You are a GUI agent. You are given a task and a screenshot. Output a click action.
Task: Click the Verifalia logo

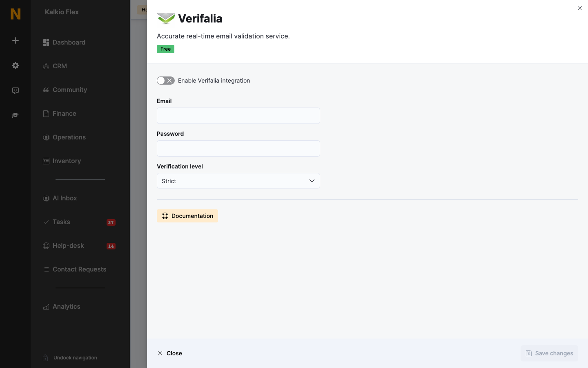pos(166,18)
